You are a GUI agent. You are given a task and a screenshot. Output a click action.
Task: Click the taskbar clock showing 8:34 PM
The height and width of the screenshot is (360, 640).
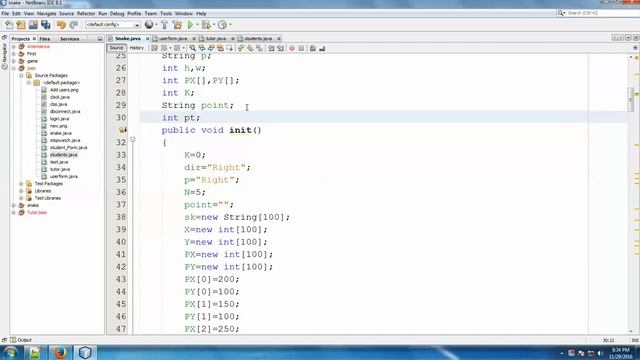(x=620, y=353)
